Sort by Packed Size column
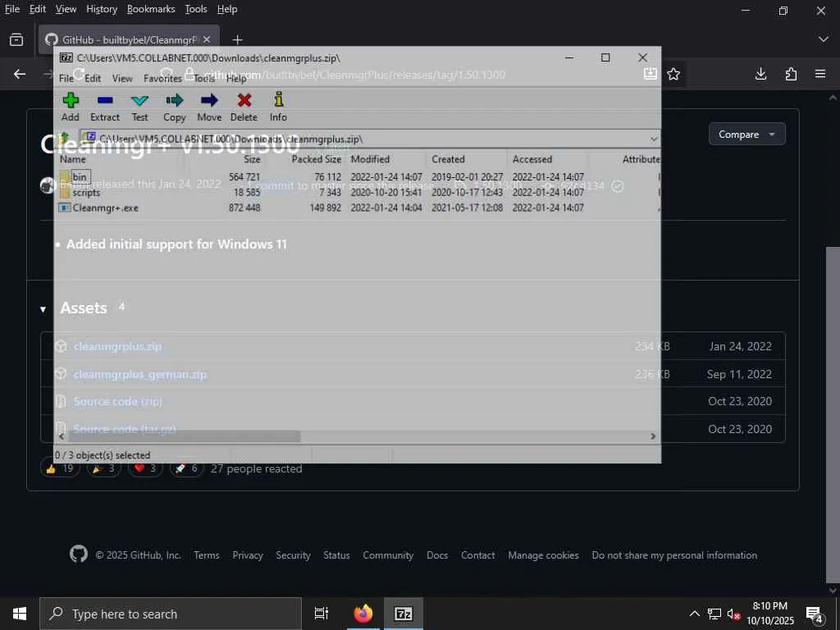 pyautogui.click(x=316, y=159)
